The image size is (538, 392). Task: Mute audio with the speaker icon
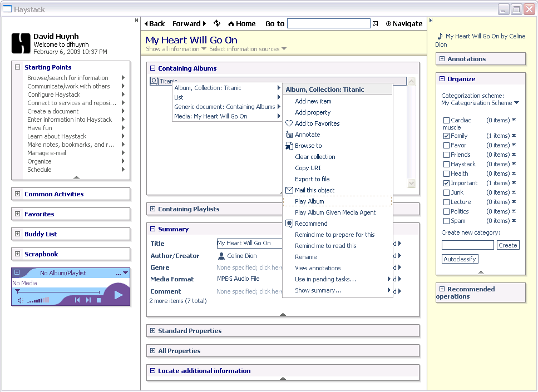click(20, 301)
